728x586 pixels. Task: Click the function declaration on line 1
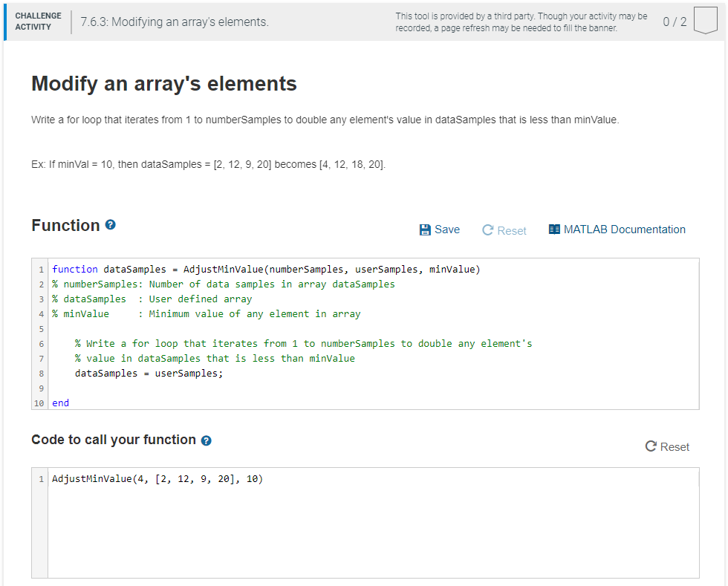(266, 270)
